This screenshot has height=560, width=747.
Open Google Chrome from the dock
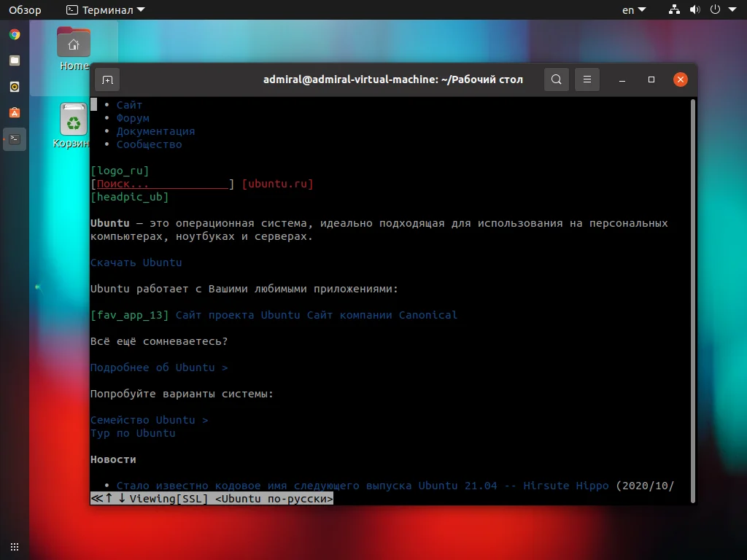coord(14,34)
